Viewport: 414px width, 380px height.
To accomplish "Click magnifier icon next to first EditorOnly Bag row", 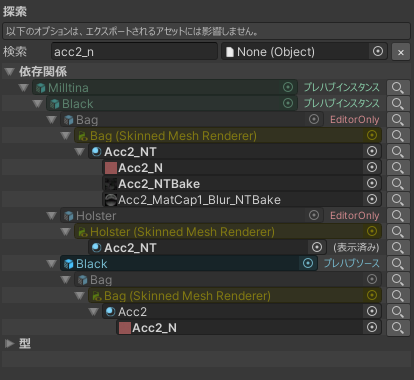I will [x=398, y=120].
